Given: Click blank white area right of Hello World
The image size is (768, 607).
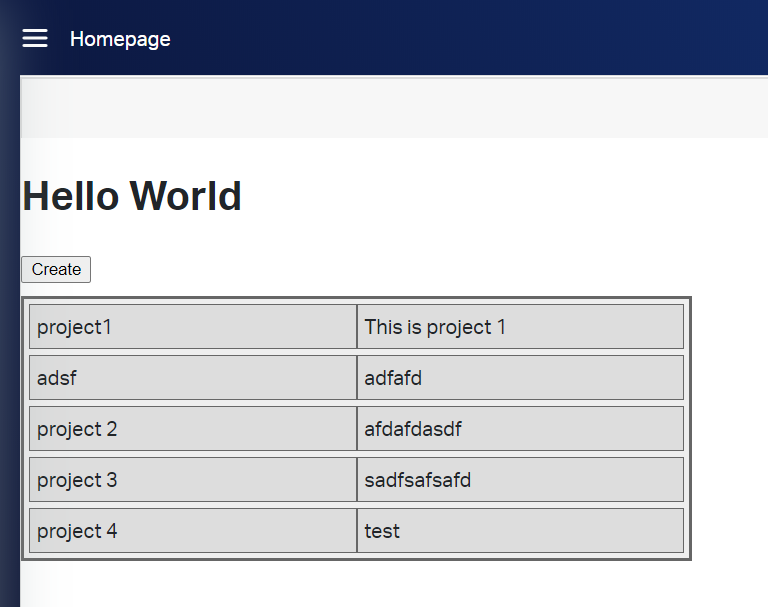Looking at the screenshot, I should click(x=500, y=196).
